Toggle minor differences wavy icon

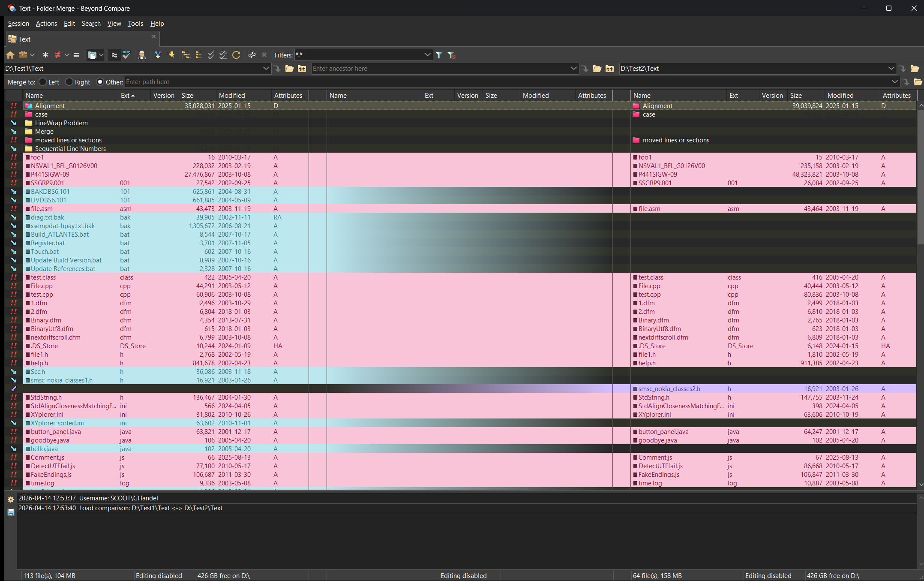[114, 55]
